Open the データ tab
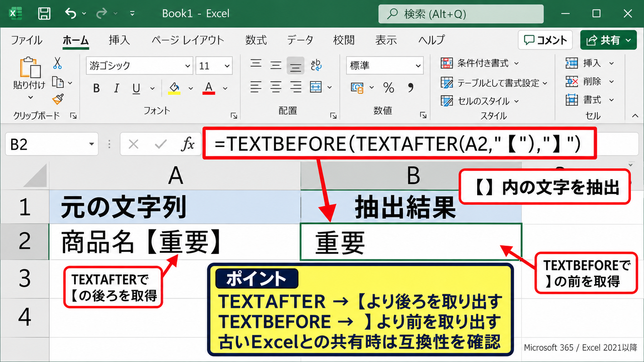644x362 pixels. point(300,40)
